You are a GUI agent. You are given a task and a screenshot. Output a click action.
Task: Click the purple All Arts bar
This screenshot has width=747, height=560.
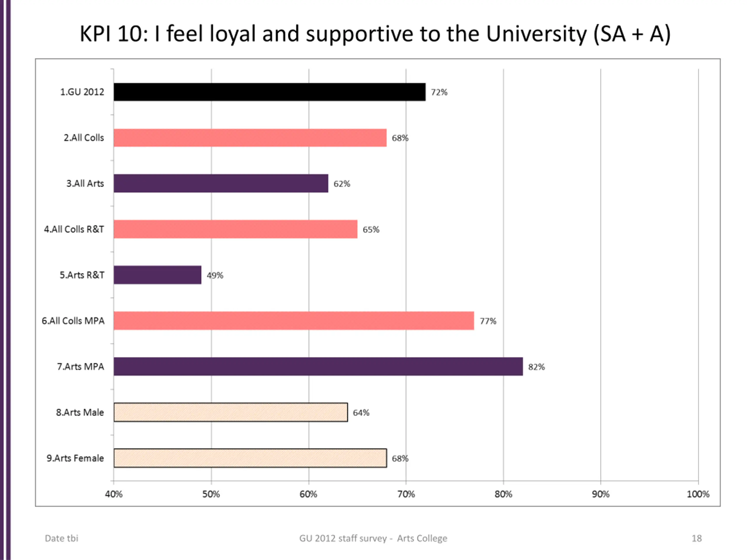(x=221, y=183)
